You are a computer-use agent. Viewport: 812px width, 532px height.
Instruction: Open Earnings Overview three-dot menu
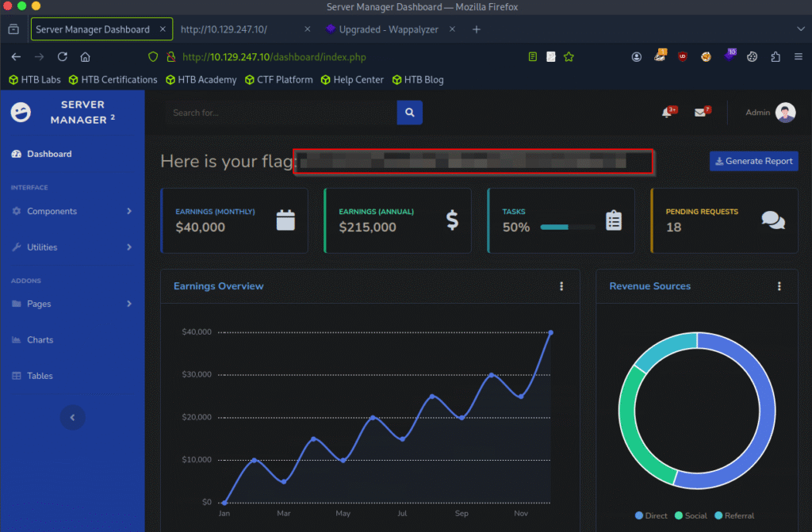561,286
